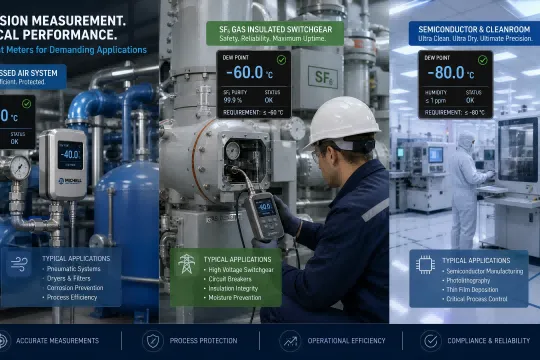Click the SF6 purity 99.9 % value
540x360 pixels.
click(x=232, y=100)
